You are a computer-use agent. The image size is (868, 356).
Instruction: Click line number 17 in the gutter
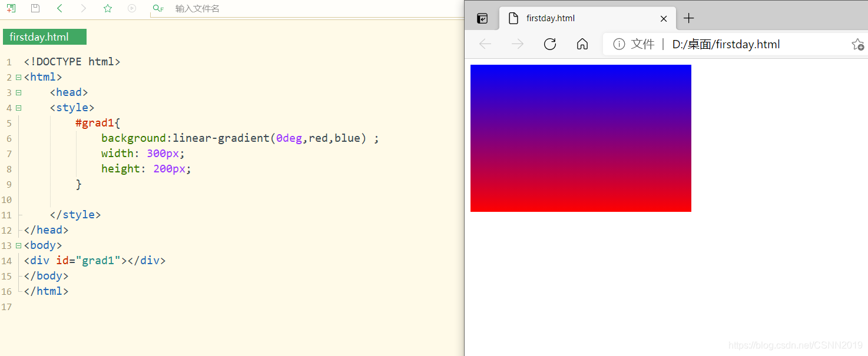(6, 307)
